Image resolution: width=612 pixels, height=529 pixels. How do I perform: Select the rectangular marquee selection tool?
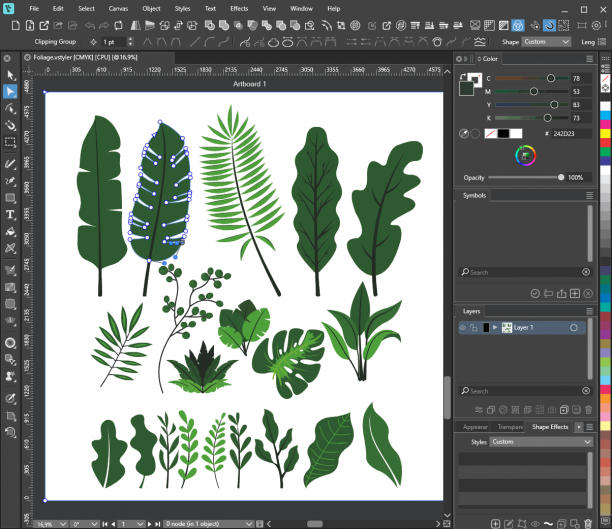[x=10, y=142]
